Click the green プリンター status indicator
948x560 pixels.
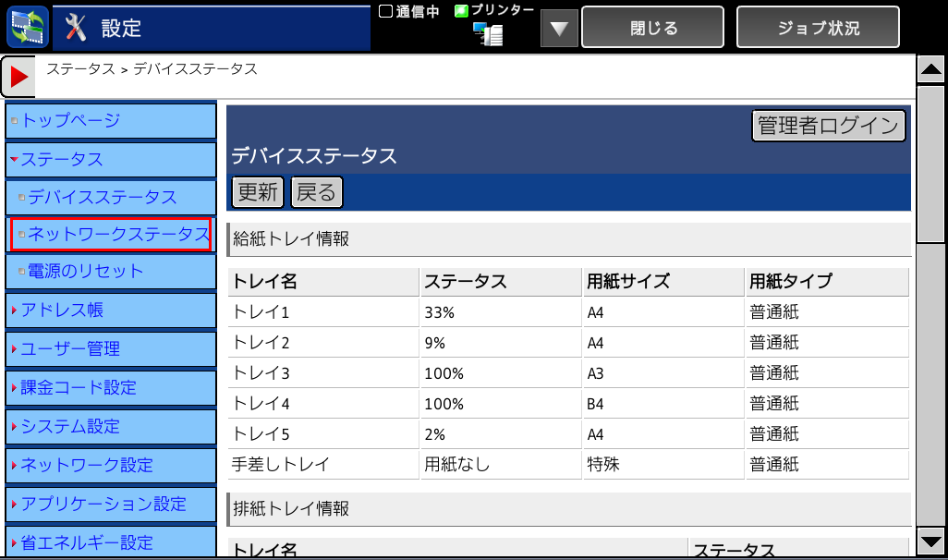coord(461,11)
